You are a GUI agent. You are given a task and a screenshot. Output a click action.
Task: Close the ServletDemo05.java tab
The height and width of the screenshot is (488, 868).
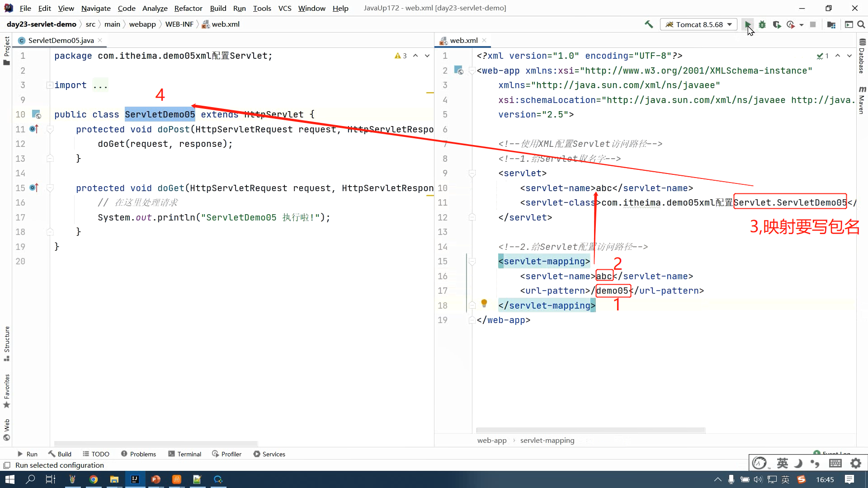tap(100, 40)
